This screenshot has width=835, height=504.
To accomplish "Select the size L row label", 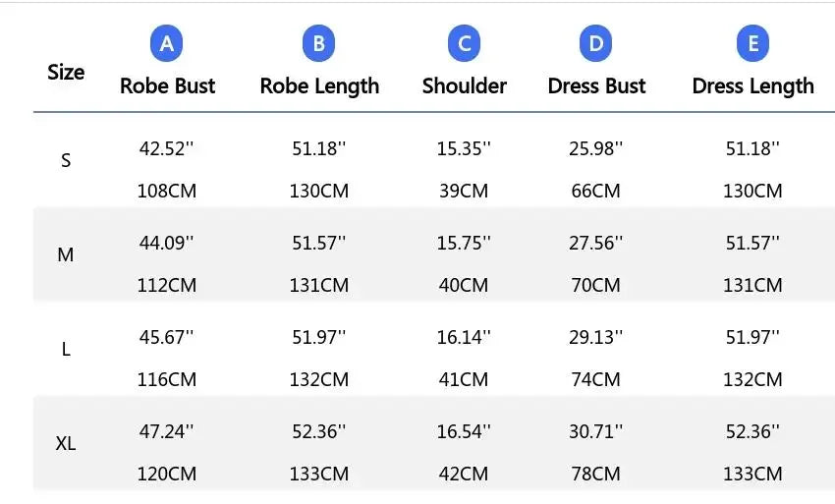I will tap(66, 349).
